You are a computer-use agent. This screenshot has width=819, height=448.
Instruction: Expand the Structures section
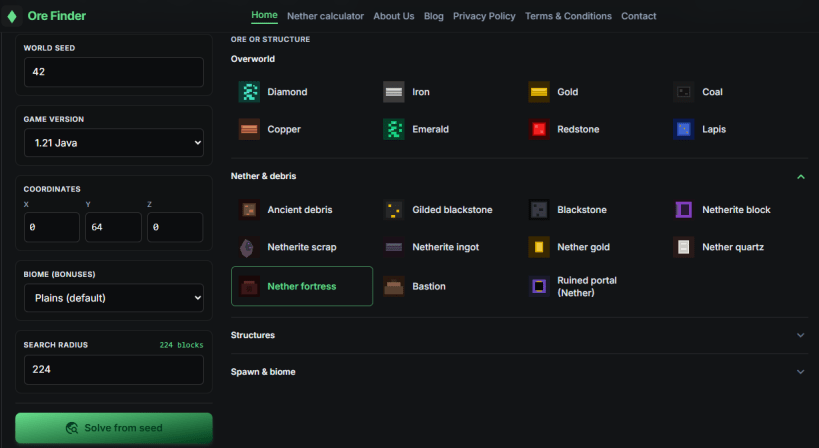click(801, 335)
